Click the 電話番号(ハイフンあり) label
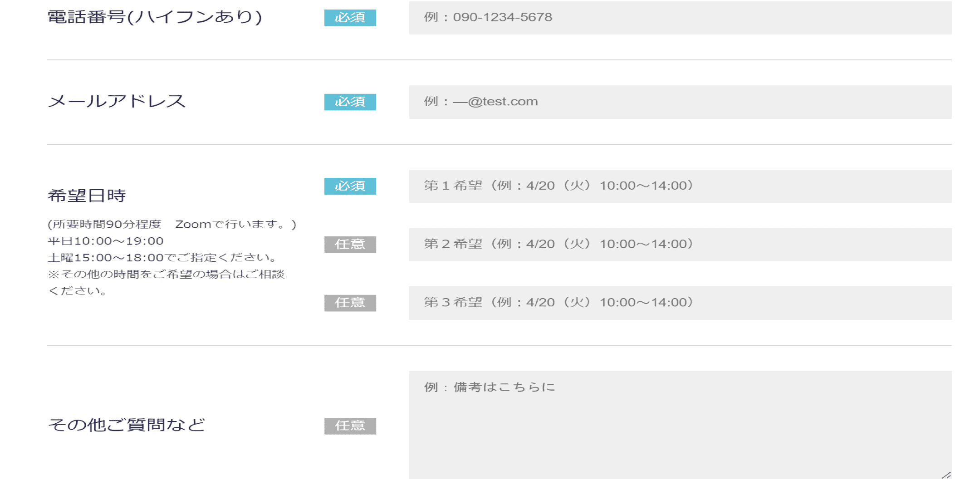The image size is (980, 490). click(x=155, y=17)
